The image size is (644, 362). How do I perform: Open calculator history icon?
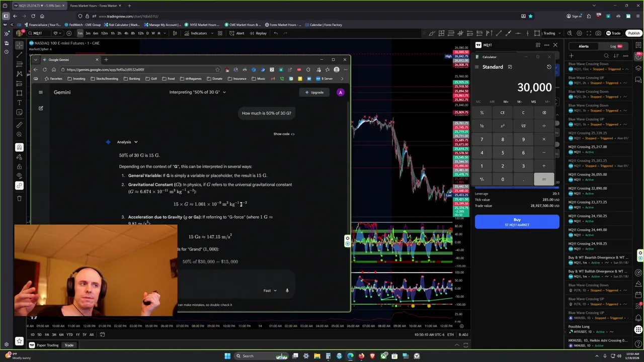pyautogui.click(x=549, y=67)
